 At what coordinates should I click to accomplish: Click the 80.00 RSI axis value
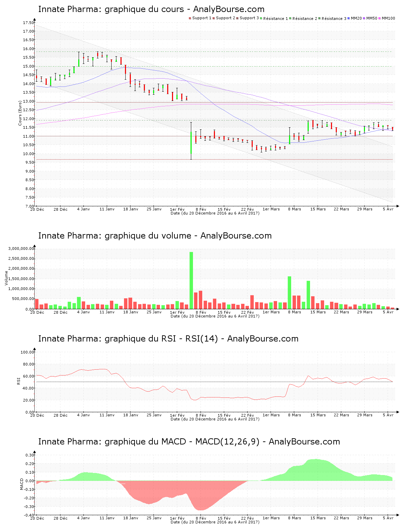28,364
